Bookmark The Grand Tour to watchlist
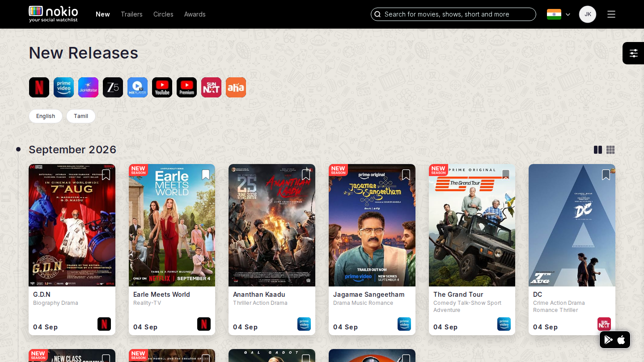 [x=506, y=175]
